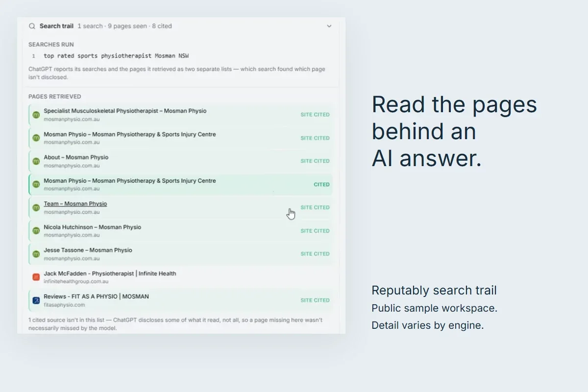Click the blue FIT AS A PHYSIO favicon

[x=36, y=300]
